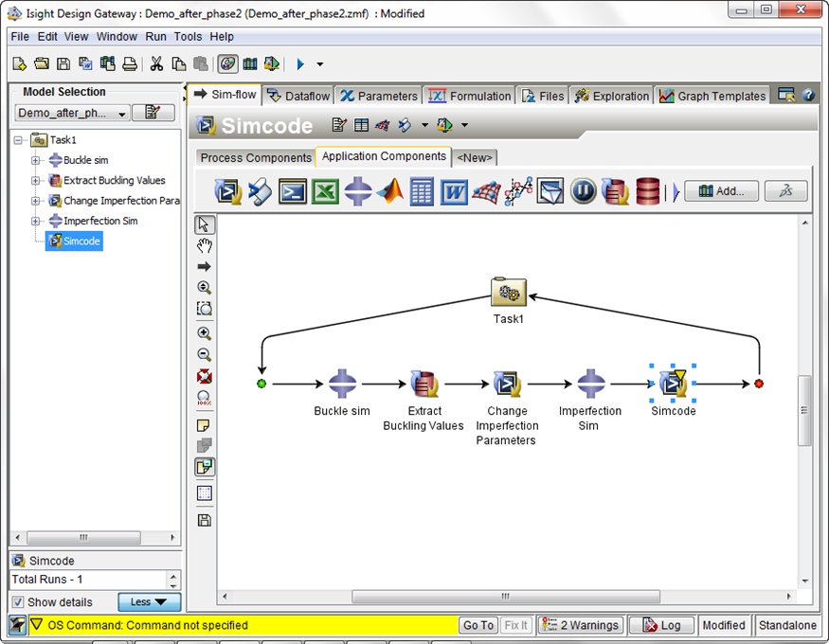Click the Open folder toolbar icon
The image size is (829, 644).
tap(42, 63)
